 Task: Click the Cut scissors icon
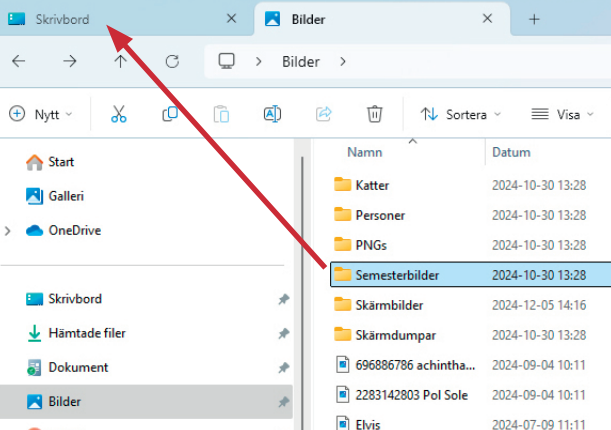119,114
